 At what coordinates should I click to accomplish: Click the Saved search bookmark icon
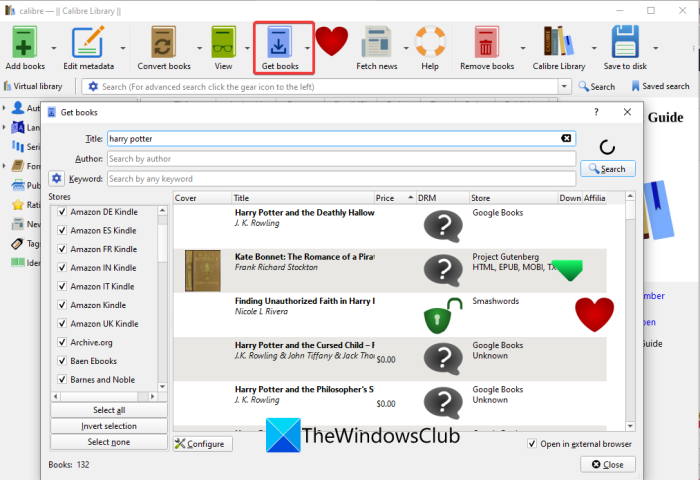tap(635, 86)
